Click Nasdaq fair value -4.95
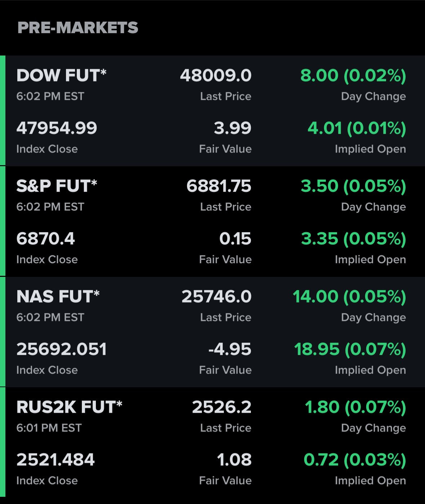 (230, 349)
